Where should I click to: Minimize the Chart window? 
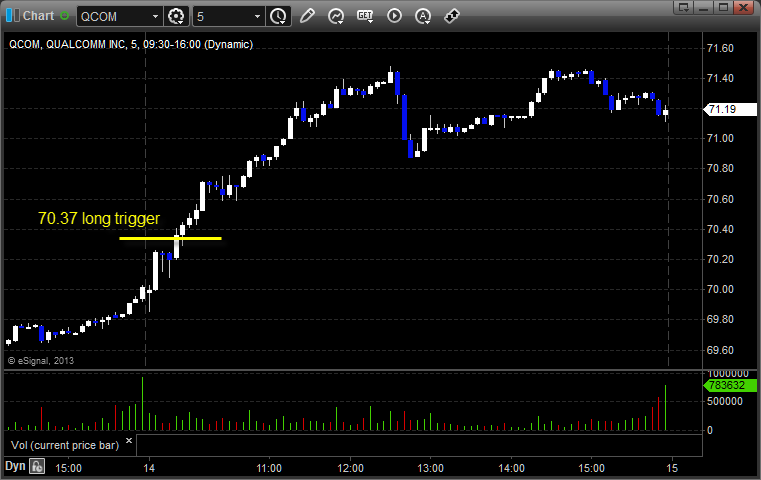click(x=704, y=7)
